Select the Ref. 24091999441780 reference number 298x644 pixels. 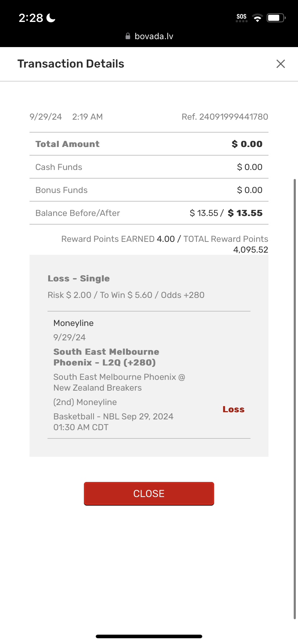coord(225,117)
